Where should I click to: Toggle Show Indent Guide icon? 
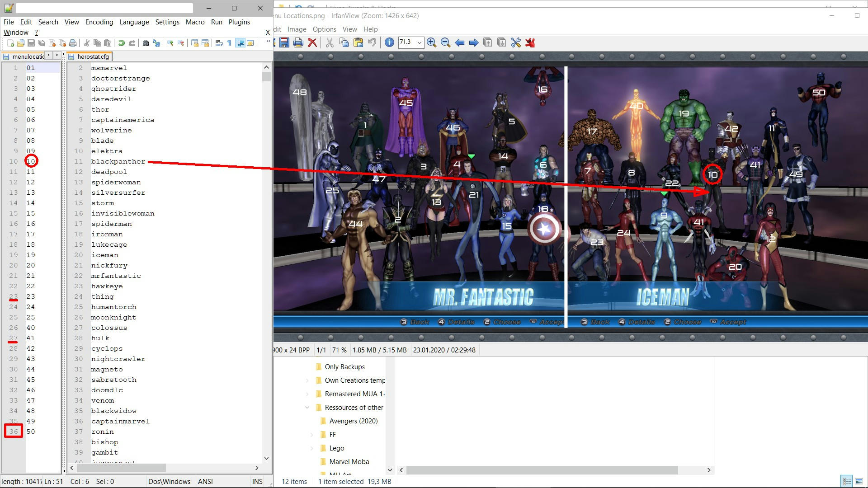(x=241, y=43)
